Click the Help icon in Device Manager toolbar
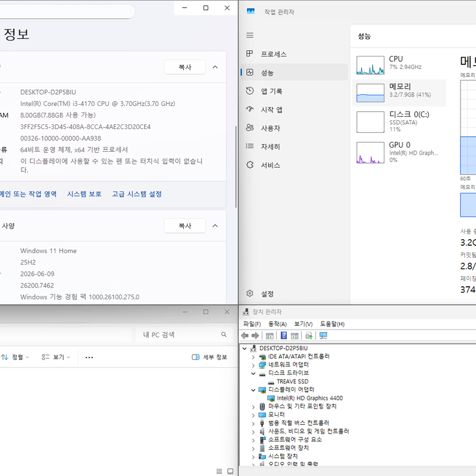The height and width of the screenshot is (476, 476). (284, 335)
